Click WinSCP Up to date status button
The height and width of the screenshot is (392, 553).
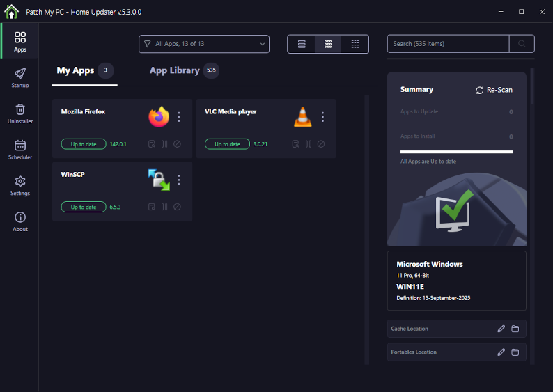click(84, 207)
